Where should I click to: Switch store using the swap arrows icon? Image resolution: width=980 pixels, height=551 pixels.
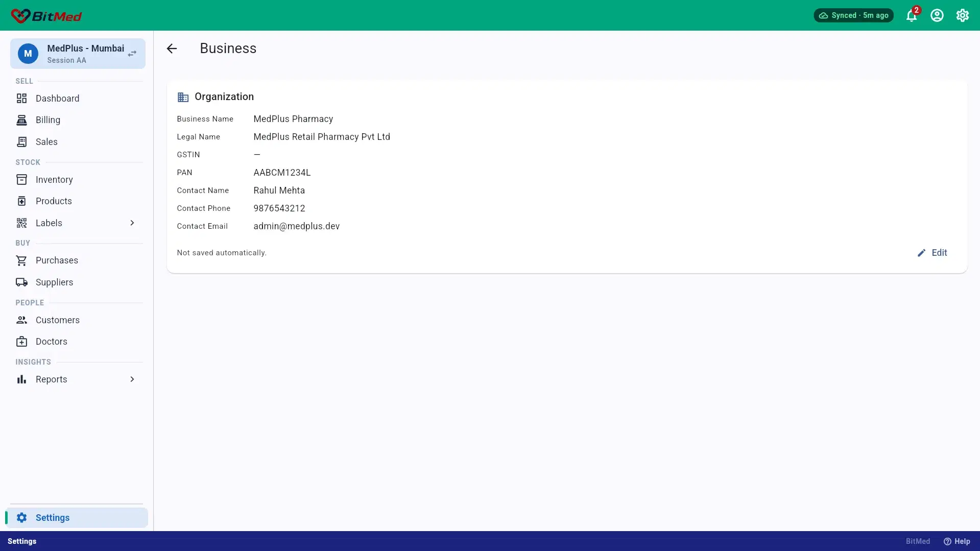click(132, 54)
